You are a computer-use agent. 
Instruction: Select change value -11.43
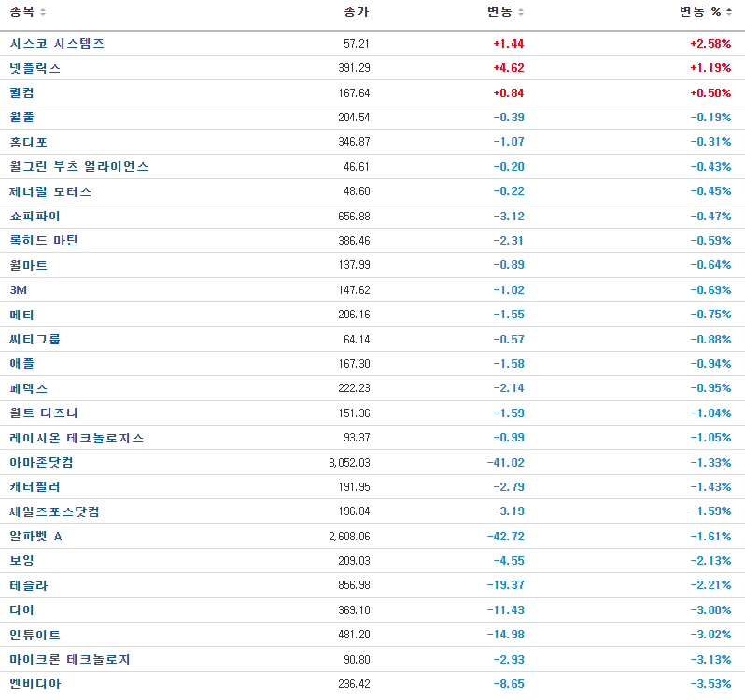(506, 609)
